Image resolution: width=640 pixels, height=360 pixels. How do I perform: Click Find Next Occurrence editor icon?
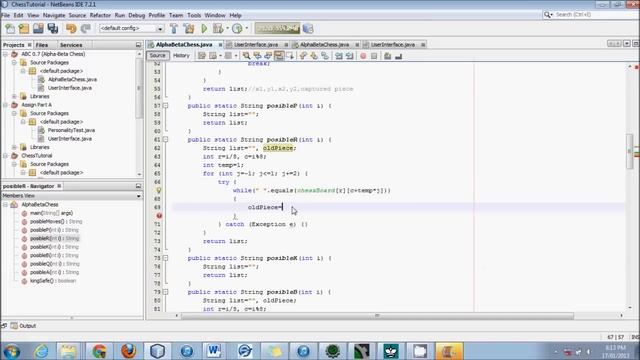268,56
